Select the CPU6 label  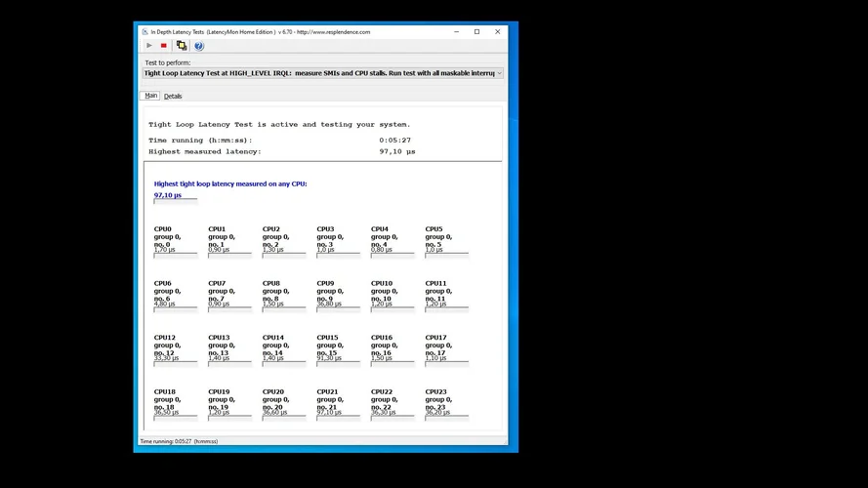(x=163, y=283)
